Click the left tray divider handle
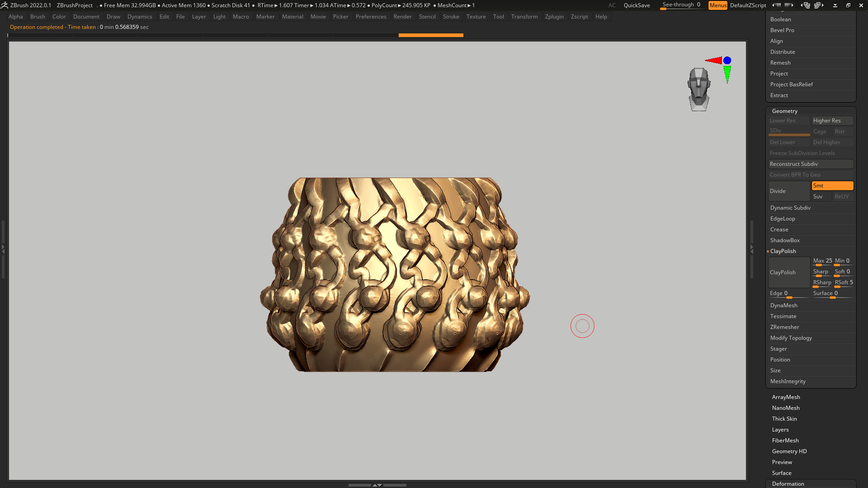868x488 pixels. [x=3, y=249]
